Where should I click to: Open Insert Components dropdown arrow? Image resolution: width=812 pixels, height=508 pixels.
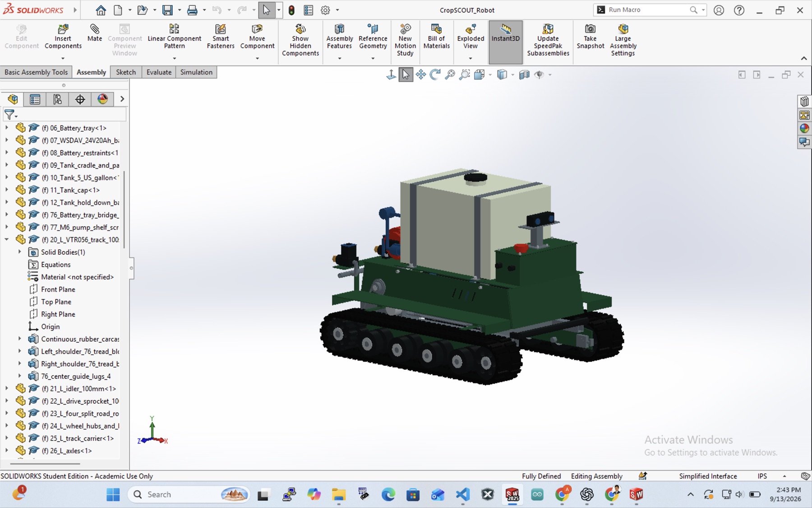[x=63, y=58]
